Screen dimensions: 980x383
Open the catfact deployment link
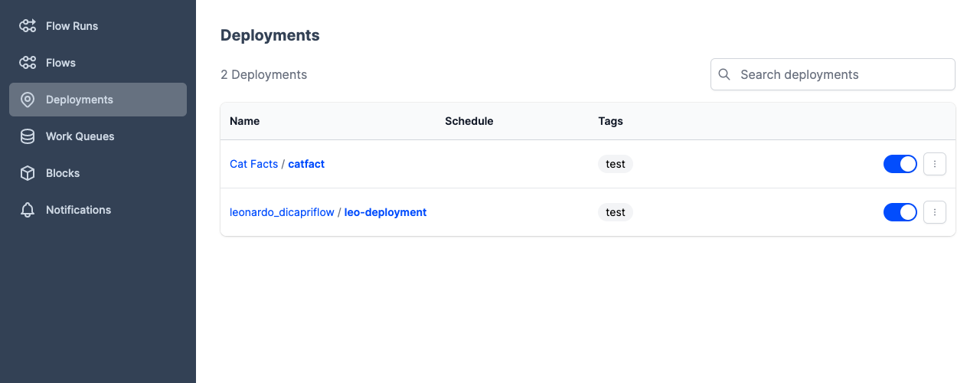coord(306,164)
